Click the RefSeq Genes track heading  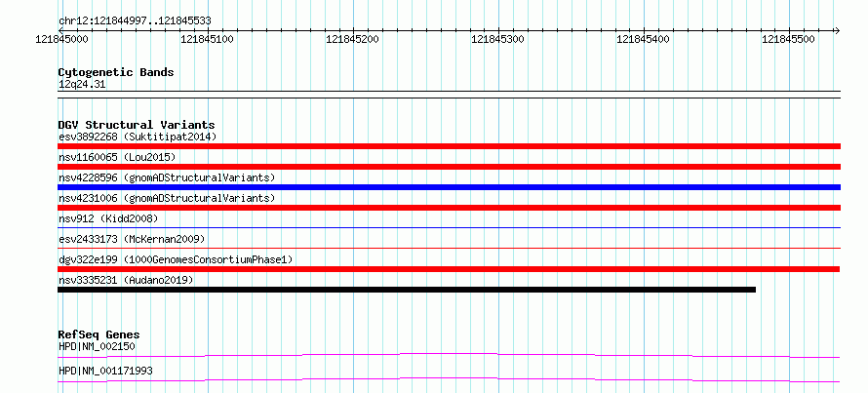[x=99, y=334]
